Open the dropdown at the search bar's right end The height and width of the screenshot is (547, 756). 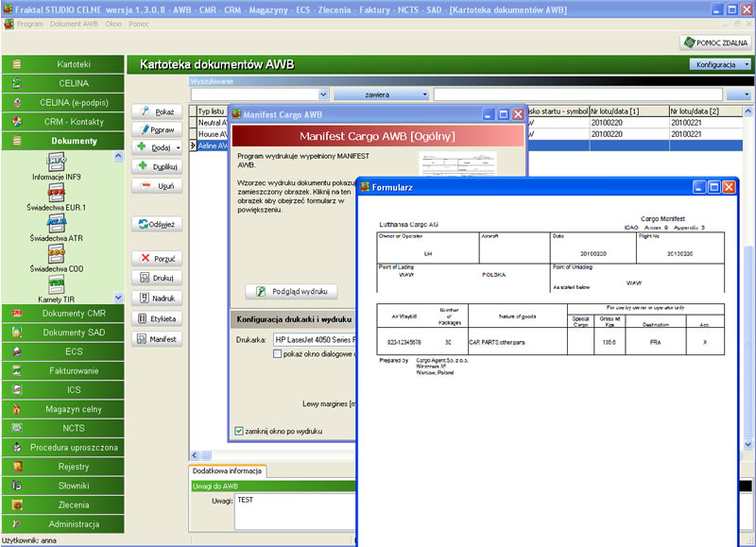pos(740,94)
